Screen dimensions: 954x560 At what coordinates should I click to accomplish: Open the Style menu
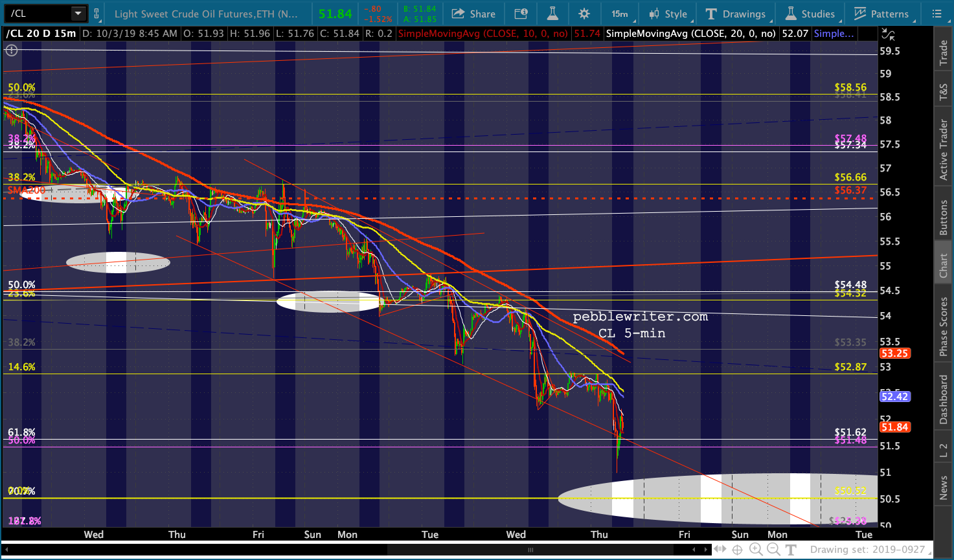pyautogui.click(x=668, y=14)
